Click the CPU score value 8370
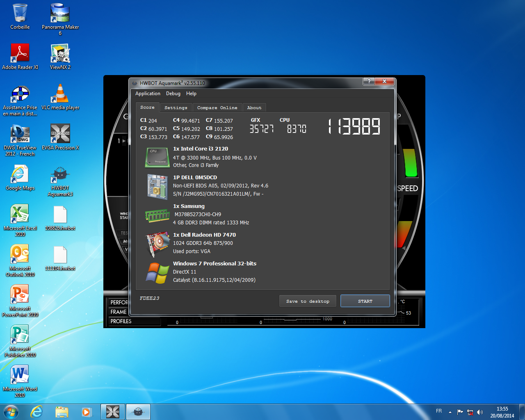The image size is (525, 420). click(x=296, y=129)
